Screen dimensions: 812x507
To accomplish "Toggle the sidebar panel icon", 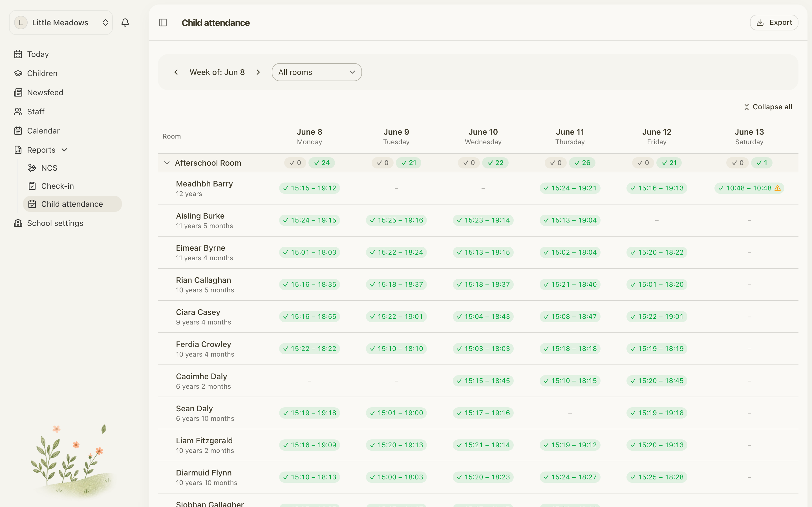I will pos(163,23).
